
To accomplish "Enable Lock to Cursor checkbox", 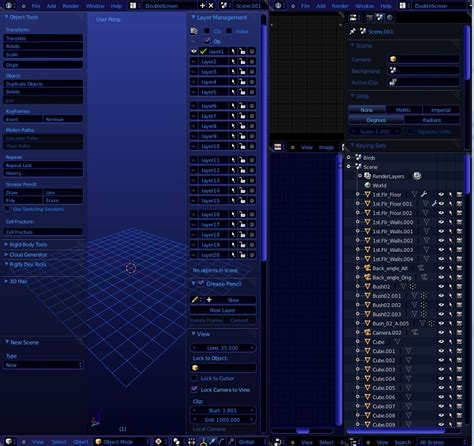I will (x=194, y=378).
